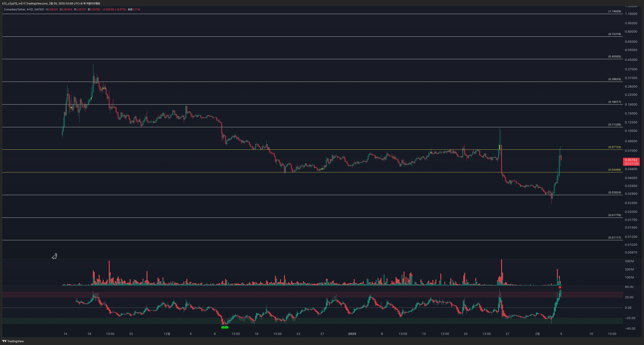644x345 pixels.
Task: Click the 200M volume scale label
Action: pyautogui.click(x=629, y=270)
